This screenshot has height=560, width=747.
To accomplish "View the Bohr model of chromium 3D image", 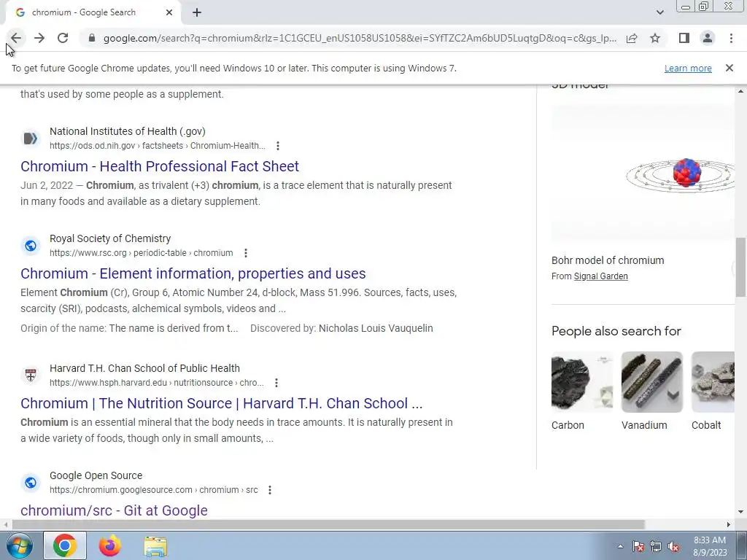I will pyautogui.click(x=643, y=173).
